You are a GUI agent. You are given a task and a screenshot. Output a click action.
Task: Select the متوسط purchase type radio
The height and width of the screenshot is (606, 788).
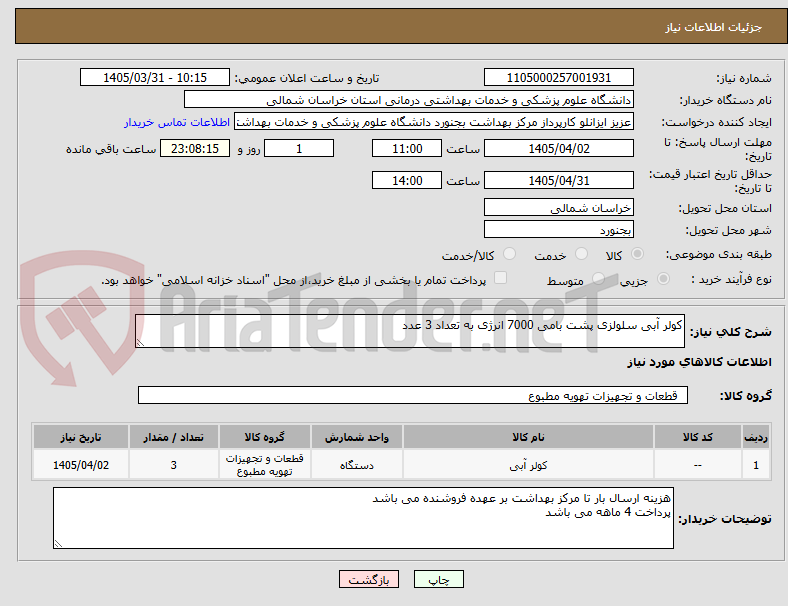(598, 278)
